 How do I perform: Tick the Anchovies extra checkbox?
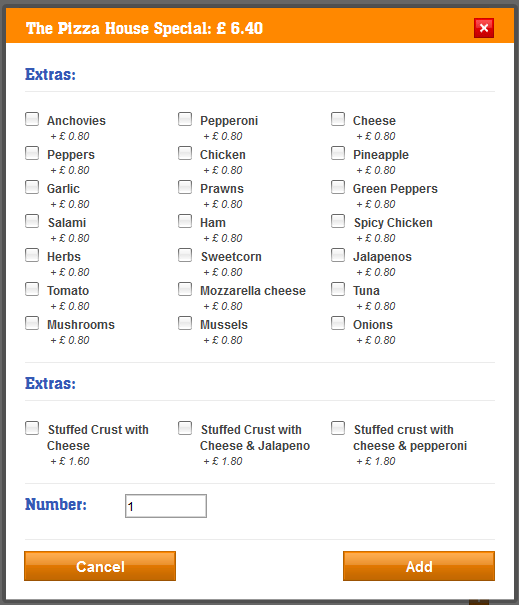[x=32, y=119]
